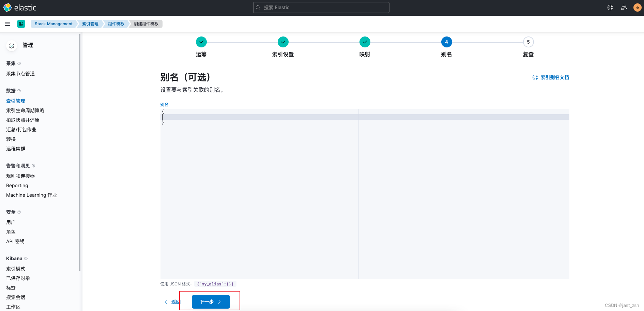Click the 下一步 next button

[211, 302]
